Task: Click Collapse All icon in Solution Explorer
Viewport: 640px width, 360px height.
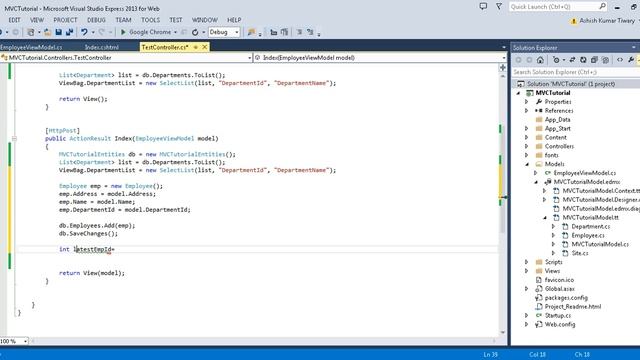Action: click(594, 60)
